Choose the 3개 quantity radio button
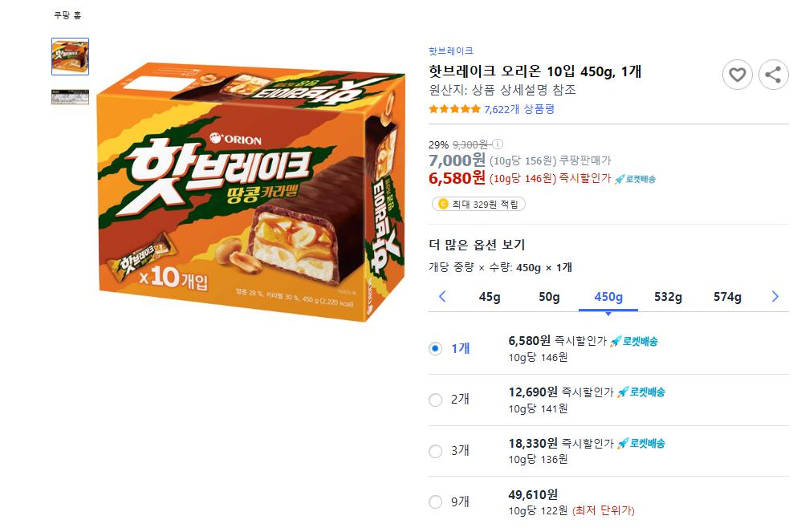 436,451
